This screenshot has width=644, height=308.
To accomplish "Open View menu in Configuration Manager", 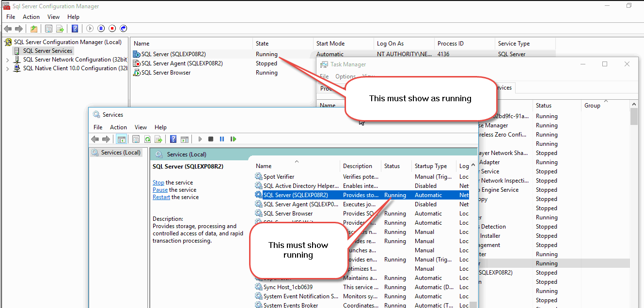I will click(53, 17).
